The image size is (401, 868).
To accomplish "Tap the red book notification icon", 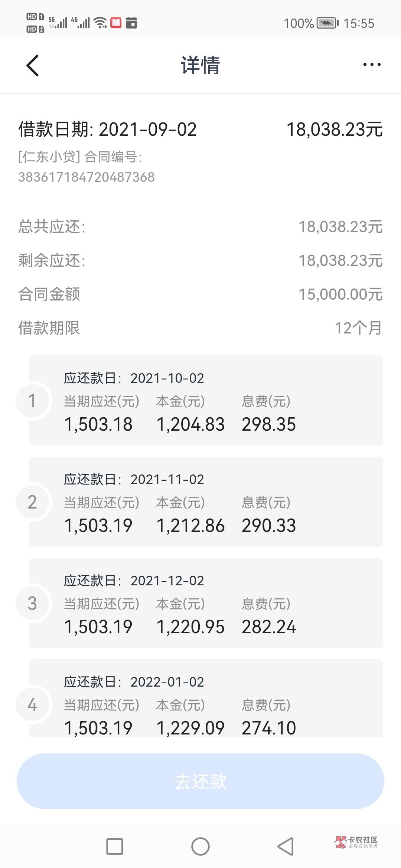I will [x=116, y=23].
